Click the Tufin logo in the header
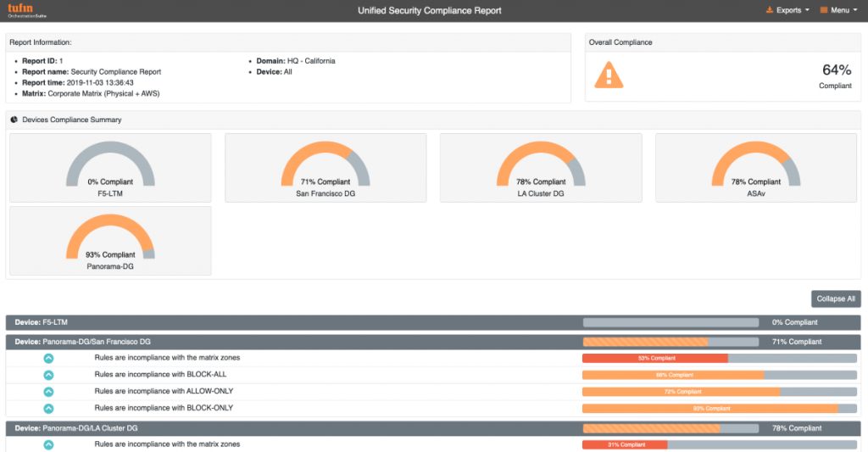Image resolution: width=868 pixels, height=452 pixels. tap(25, 10)
